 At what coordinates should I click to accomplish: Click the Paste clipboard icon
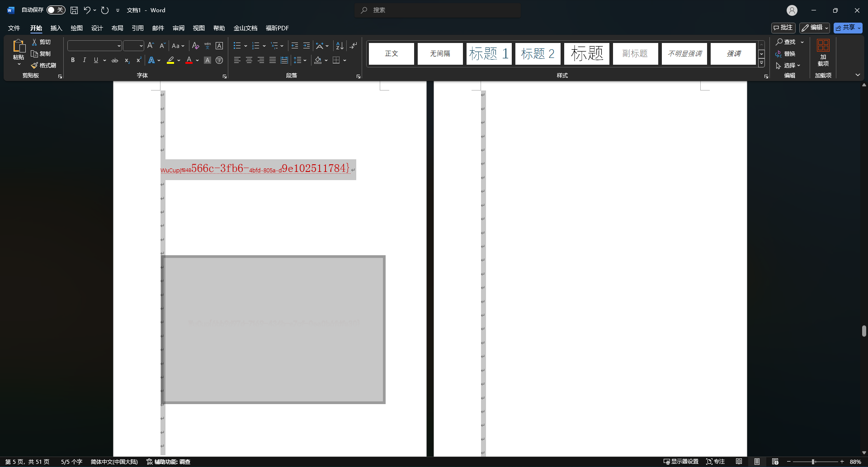point(19,46)
